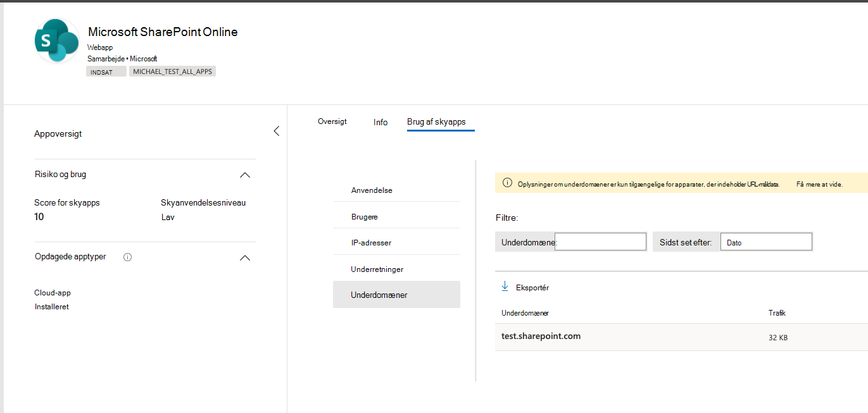Collapse the Risiko og brug section

(245, 175)
